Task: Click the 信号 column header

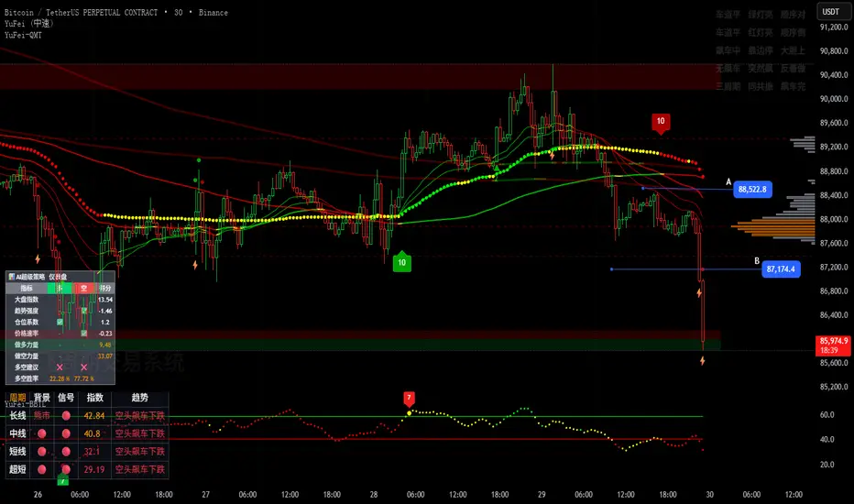Action: 66,398
